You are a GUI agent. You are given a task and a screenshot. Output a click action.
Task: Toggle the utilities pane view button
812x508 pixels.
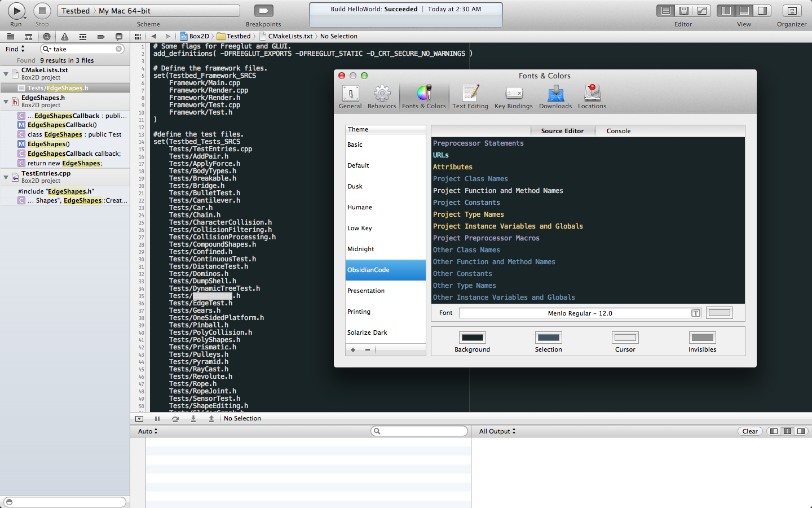point(762,11)
